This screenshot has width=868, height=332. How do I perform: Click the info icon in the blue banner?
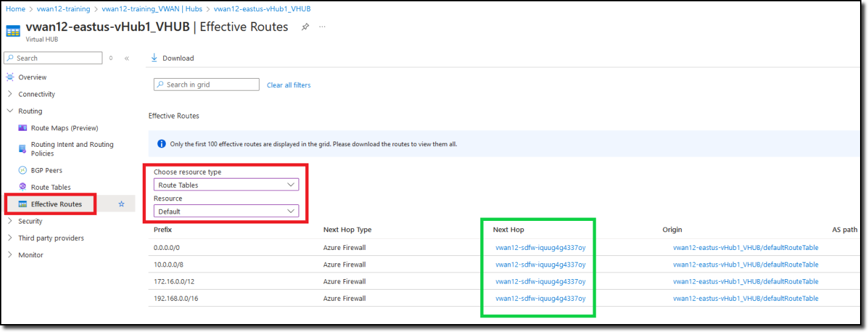click(162, 144)
